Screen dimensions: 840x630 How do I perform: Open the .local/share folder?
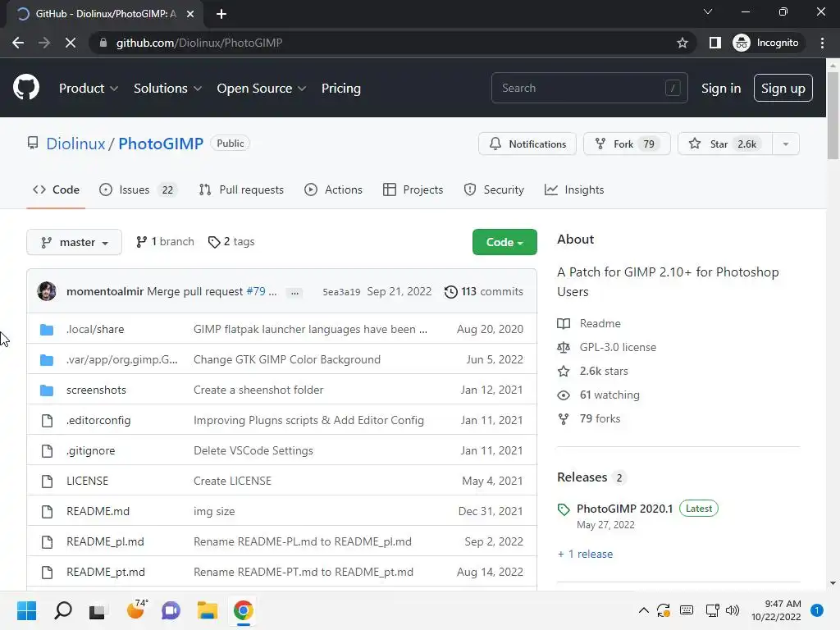point(95,329)
